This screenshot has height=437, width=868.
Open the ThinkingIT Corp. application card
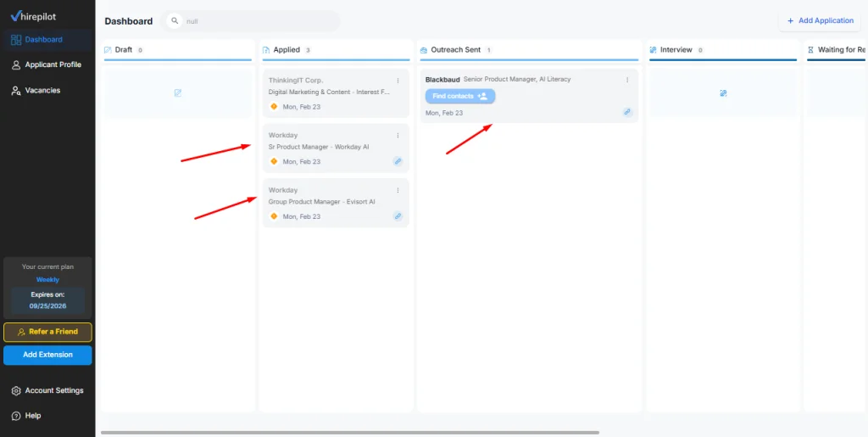pos(336,93)
